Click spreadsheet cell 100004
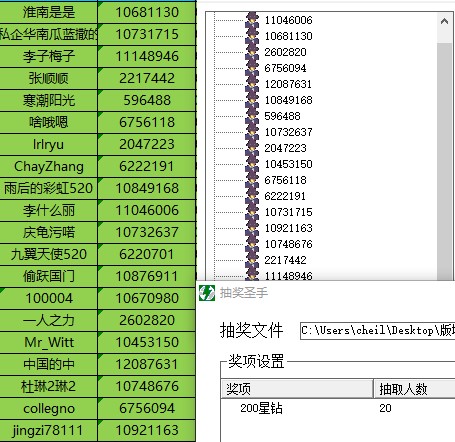This screenshot has height=442, width=455. (49, 298)
